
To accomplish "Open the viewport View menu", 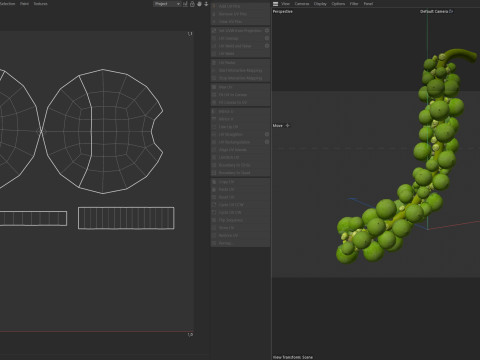I will [x=285, y=4].
